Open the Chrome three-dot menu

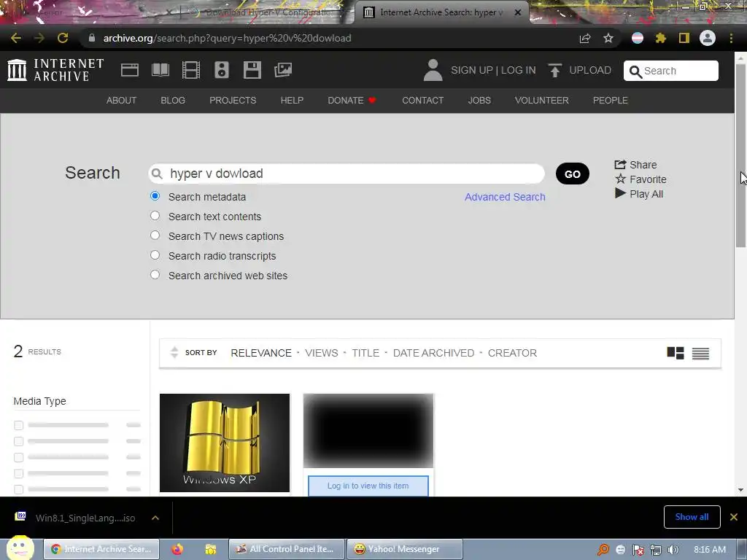click(731, 38)
